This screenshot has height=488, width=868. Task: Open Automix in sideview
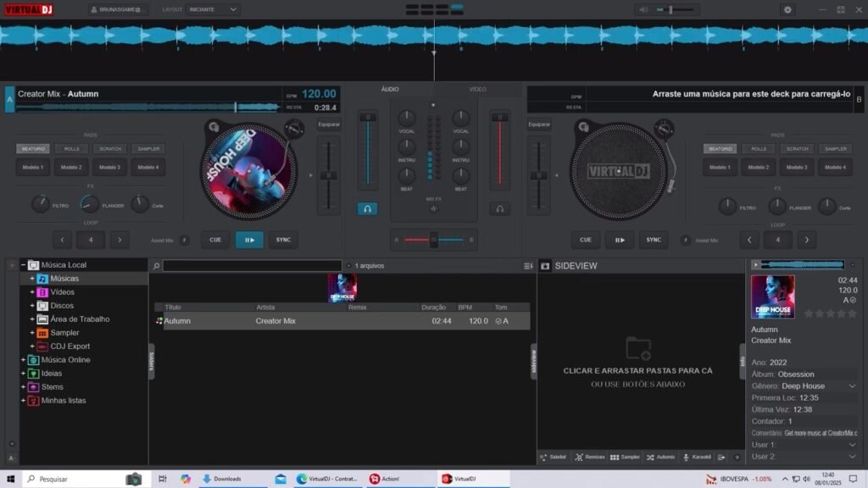661,457
